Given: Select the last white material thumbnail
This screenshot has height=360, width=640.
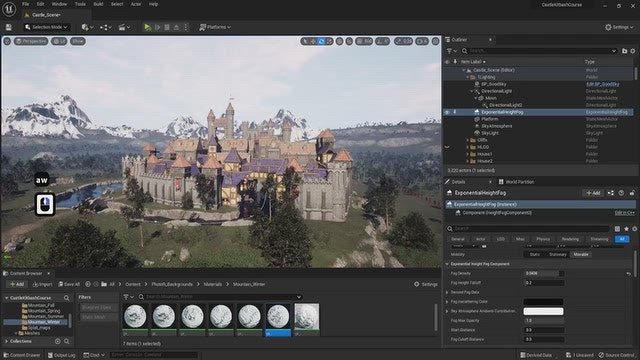Looking at the screenshot, I should pyautogui.click(x=307, y=320).
